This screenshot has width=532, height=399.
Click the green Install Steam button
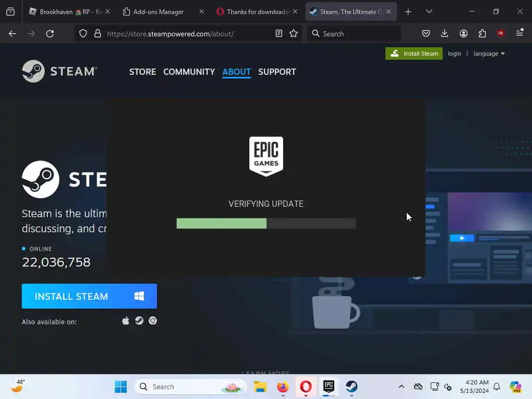click(414, 54)
